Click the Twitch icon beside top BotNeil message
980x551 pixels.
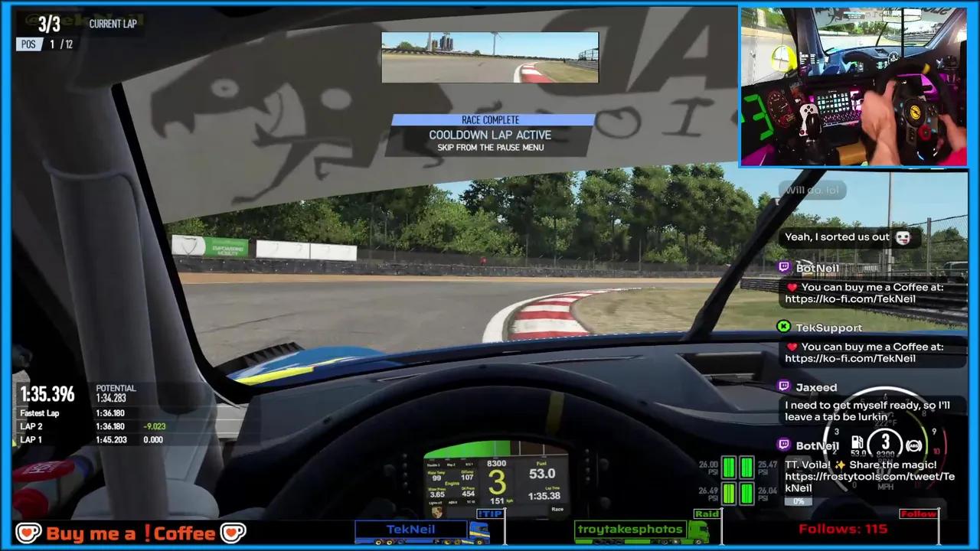coord(783,268)
